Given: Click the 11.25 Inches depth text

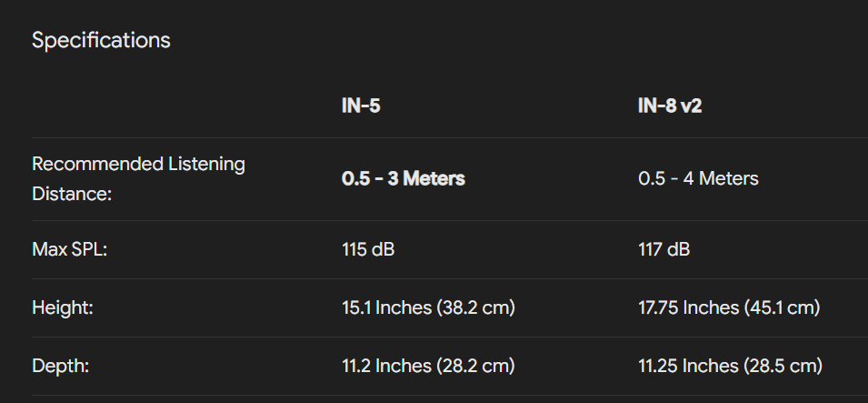Looking at the screenshot, I should (688, 366).
